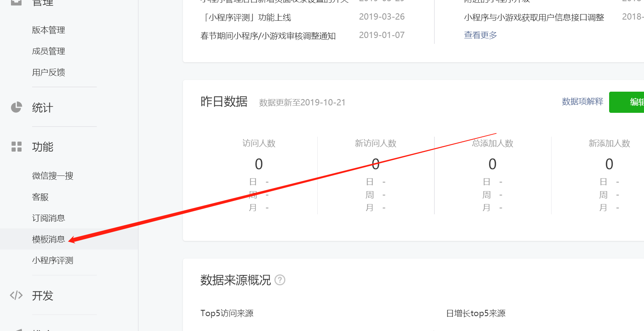
Task: Open the 统计 section
Action: point(42,108)
